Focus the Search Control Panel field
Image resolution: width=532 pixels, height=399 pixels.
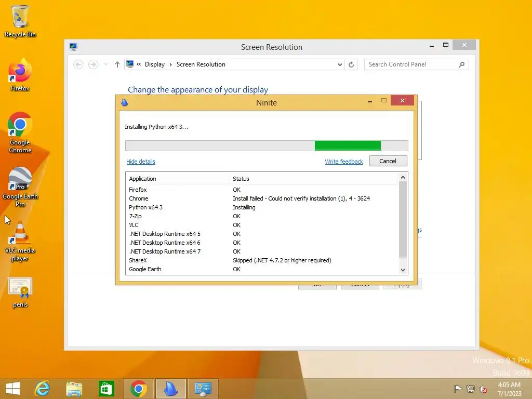412,64
